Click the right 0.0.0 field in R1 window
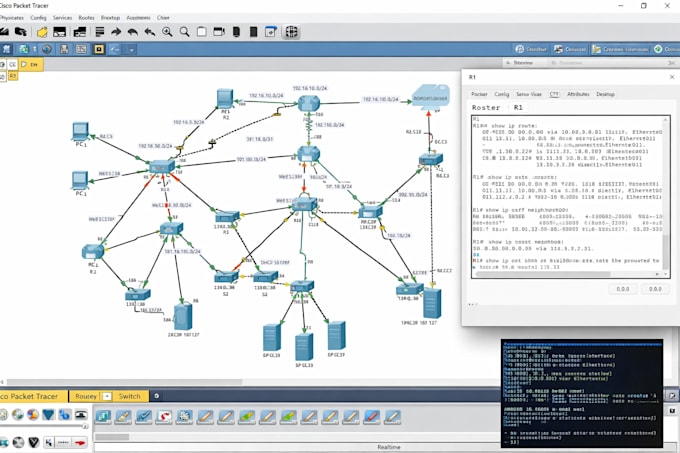This screenshot has width=680, height=453. 655,289
